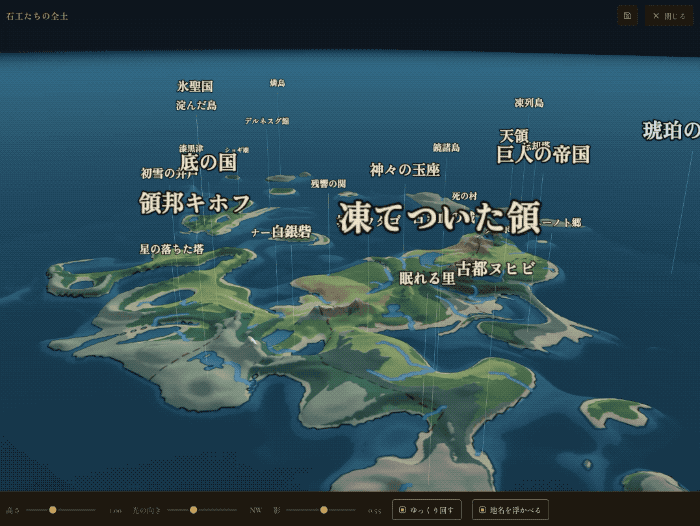Click the 残響の関 label
This screenshot has height=526, width=700.
pos(328,184)
